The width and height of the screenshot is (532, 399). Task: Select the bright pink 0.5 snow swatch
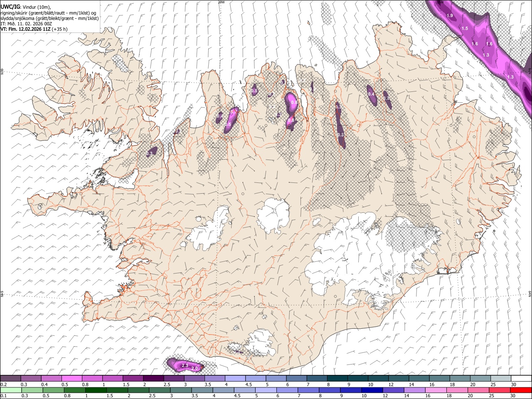(71, 379)
